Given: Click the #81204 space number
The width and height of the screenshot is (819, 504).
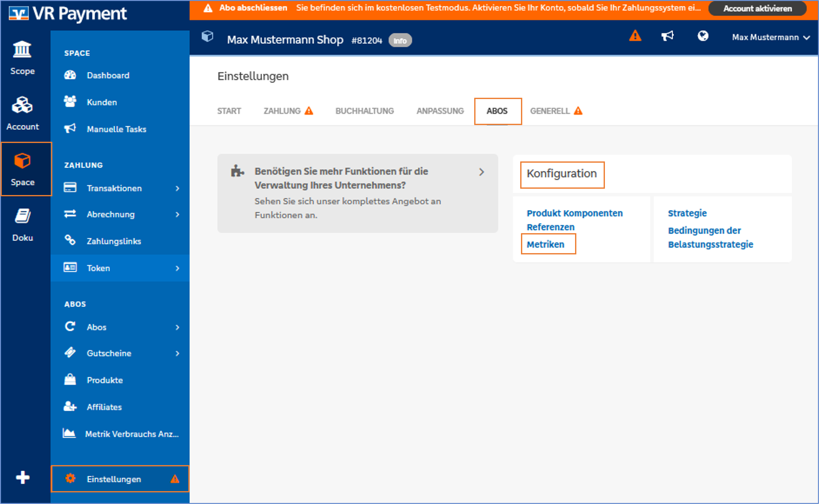Looking at the screenshot, I should [367, 40].
